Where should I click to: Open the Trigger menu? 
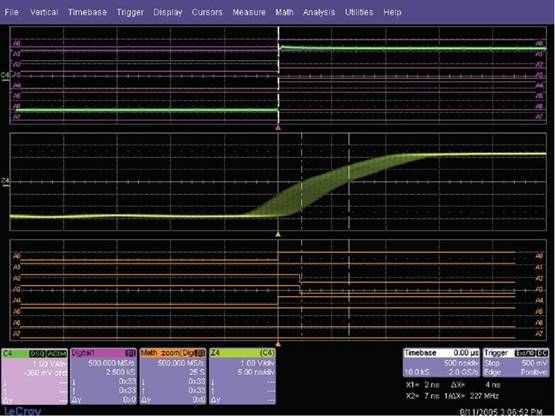(x=130, y=12)
